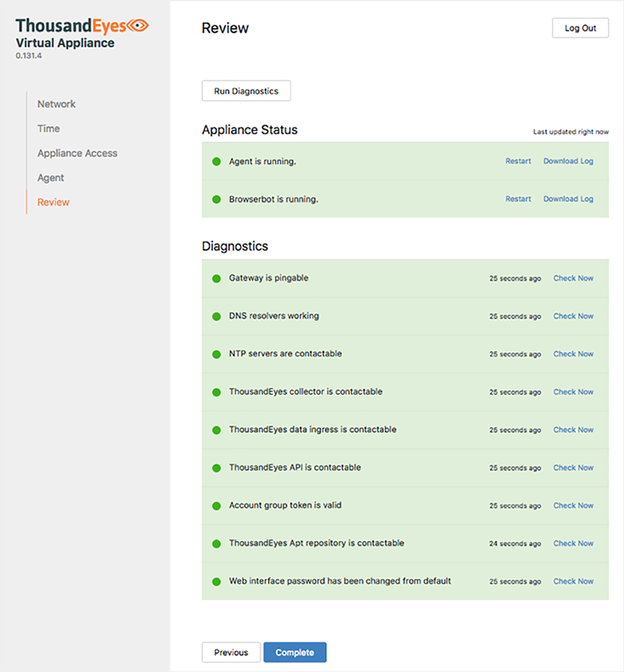Click green status dot beside Browserbot is running
The height and width of the screenshot is (672, 624).
(x=216, y=199)
